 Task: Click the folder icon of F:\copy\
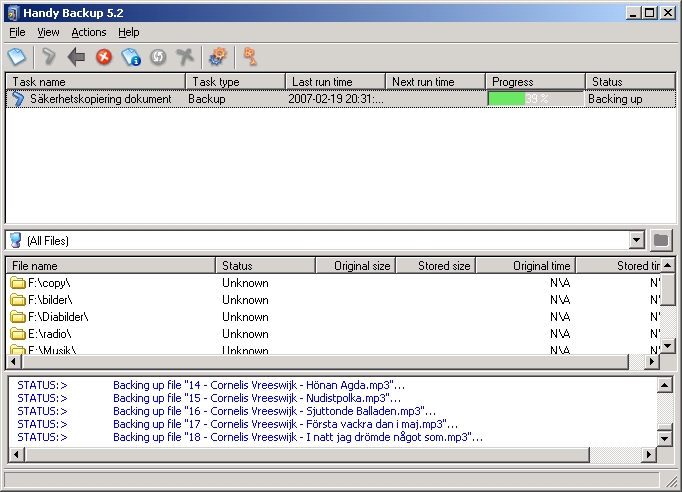pyautogui.click(x=18, y=283)
